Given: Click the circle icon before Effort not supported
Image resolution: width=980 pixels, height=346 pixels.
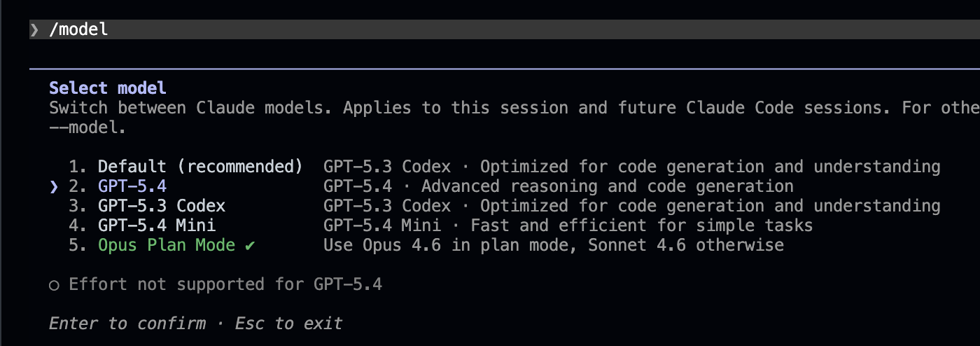Looking at the screenshot, I should (54, 284).
